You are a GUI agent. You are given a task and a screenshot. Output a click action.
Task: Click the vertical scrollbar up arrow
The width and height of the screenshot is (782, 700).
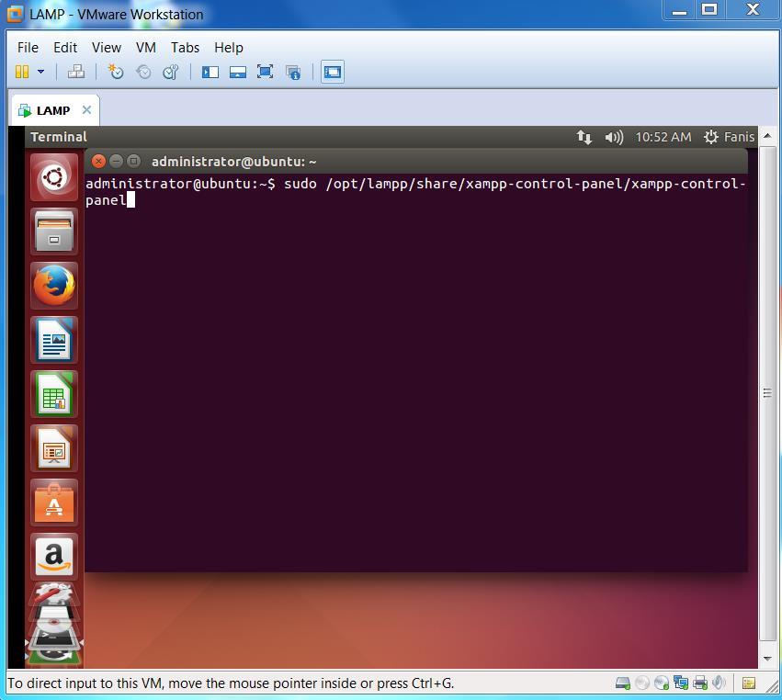pos(767,136)
